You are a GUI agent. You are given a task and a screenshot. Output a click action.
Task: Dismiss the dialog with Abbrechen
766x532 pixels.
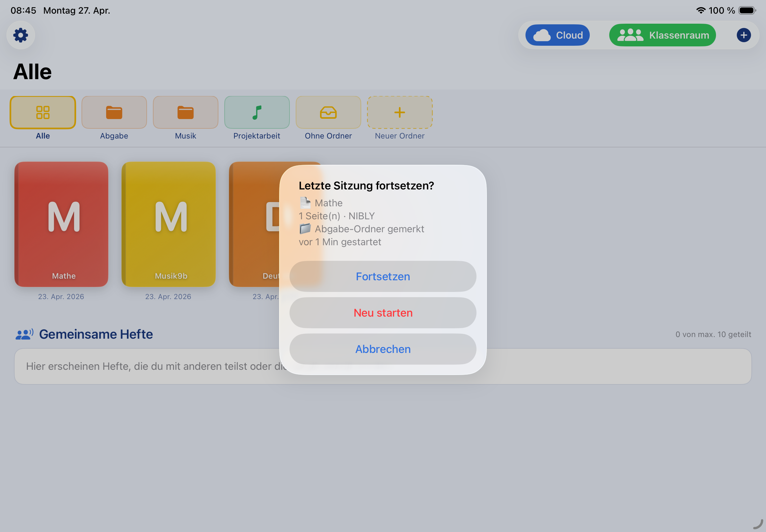(382, 349)
